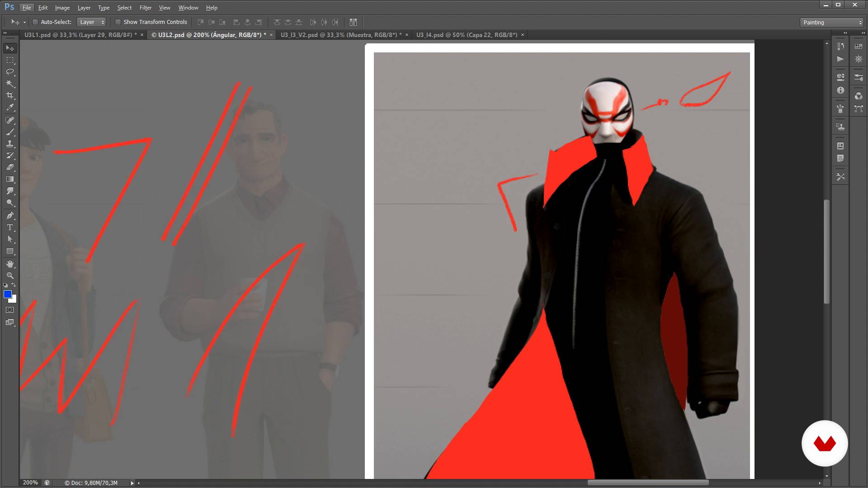Image resolution: width=868 pixels, height=488 pixels.
Task: Open the Auto-Select Layer dropdown
Action: [x=92, y=22]
